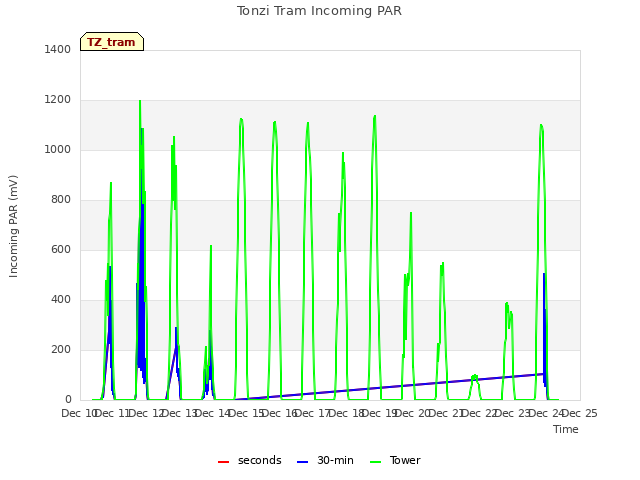Click the 600 y-axis tick label
Screen dimensions: 640x480
click(61, 249)
